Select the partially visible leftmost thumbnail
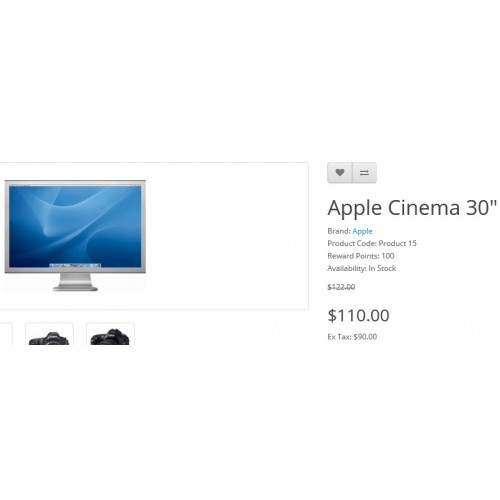Viewport: 500px width, 500px height. pos(6,334)
